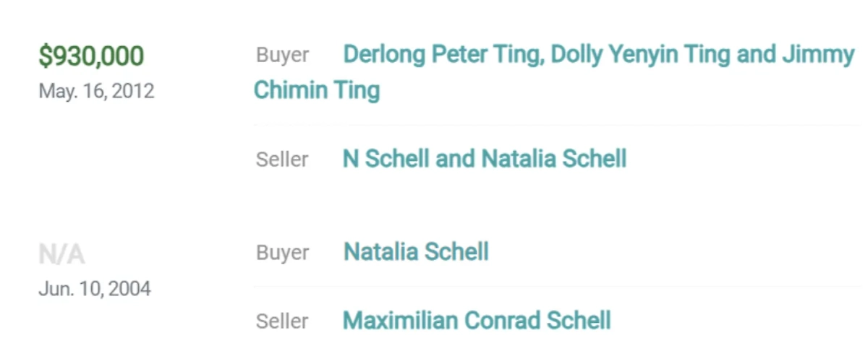Click the grayed-out N/A price
This screenshot has height=359, width=868.
[61, 254]
